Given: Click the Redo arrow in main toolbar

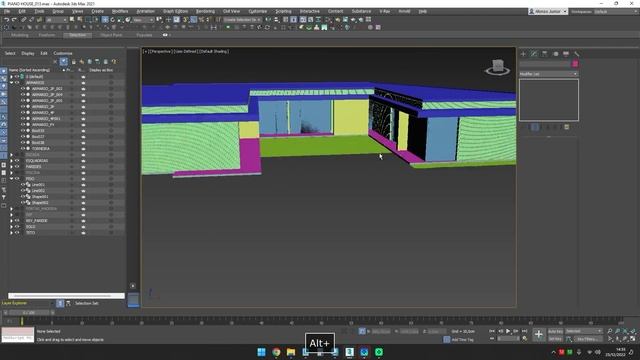Looking at the screenshot, I should pos(14,20).
